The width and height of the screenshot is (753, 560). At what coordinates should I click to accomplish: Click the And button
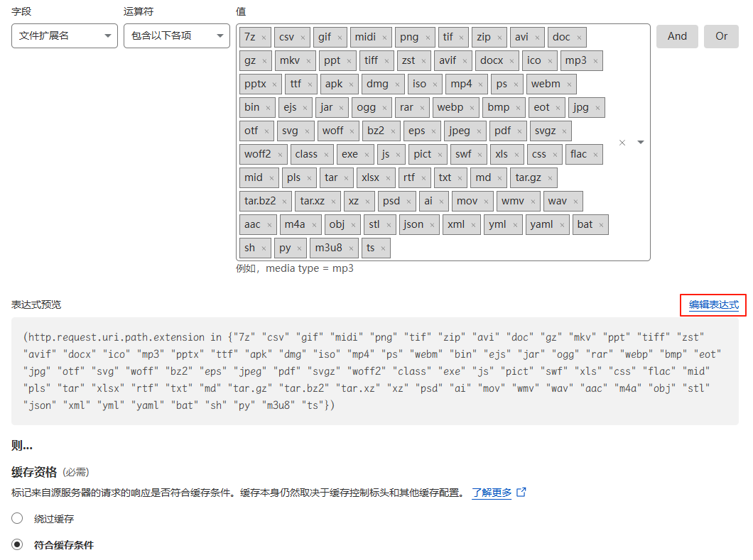tap(677, 36)
